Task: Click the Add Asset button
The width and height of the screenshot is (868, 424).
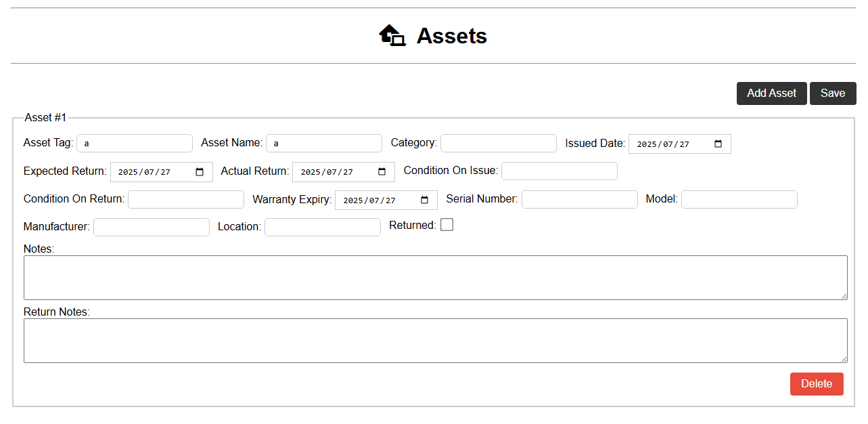Action: (771, 93)
